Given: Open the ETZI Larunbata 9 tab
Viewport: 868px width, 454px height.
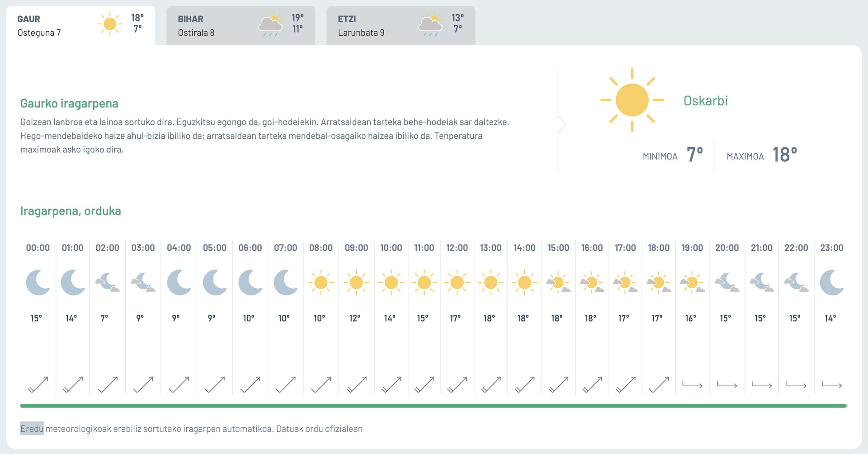Looking at the screenshot, I should 401,25.
